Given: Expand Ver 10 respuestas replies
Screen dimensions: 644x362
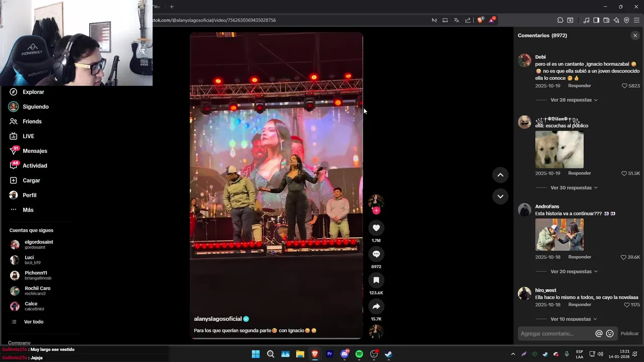Looking at the screenshot, I should pos(574,319).
